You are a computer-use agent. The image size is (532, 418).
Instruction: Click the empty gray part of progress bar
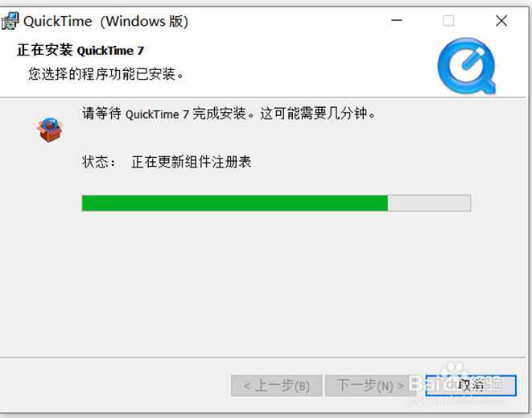429,203
